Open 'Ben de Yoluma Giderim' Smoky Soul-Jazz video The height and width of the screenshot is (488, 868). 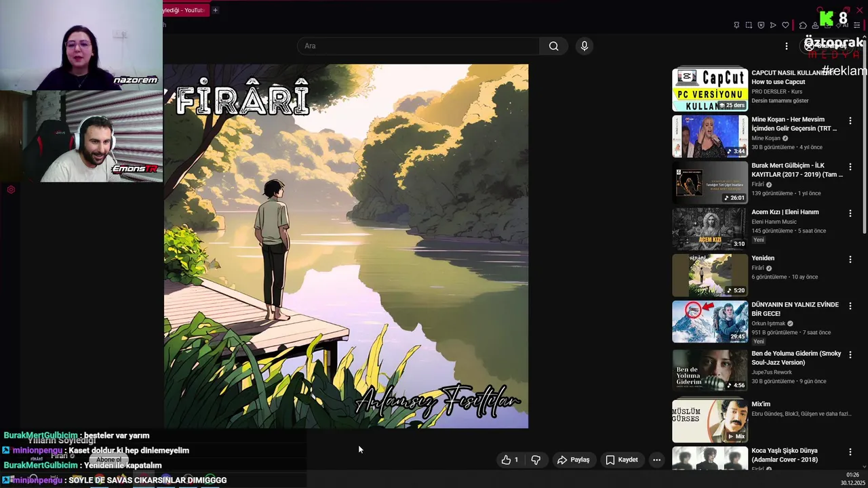[796, 358]
